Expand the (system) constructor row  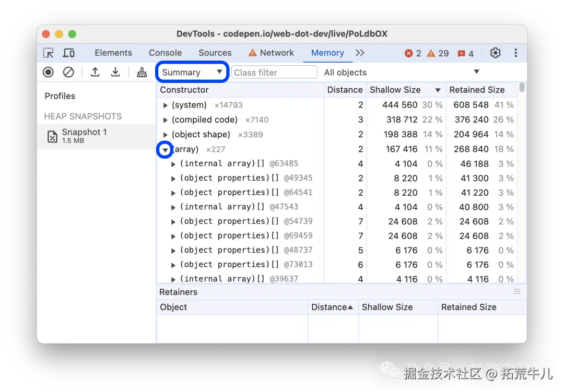[165, 105]
